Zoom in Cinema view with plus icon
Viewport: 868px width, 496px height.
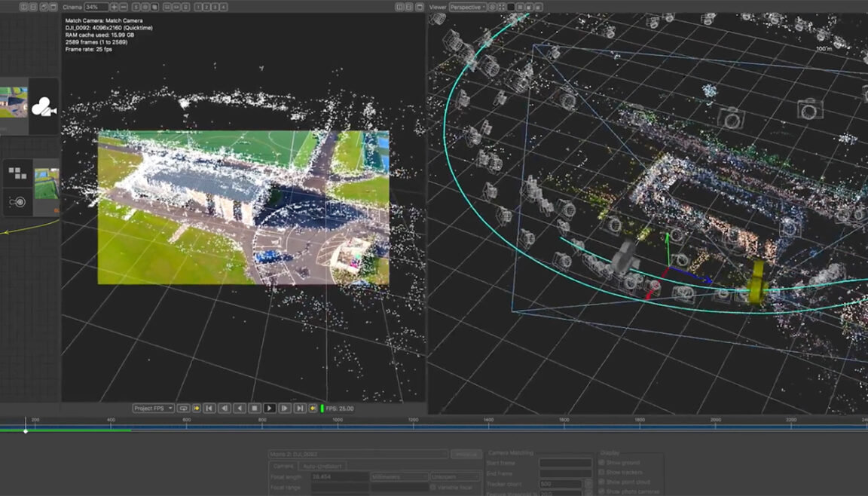pos(115,7)
